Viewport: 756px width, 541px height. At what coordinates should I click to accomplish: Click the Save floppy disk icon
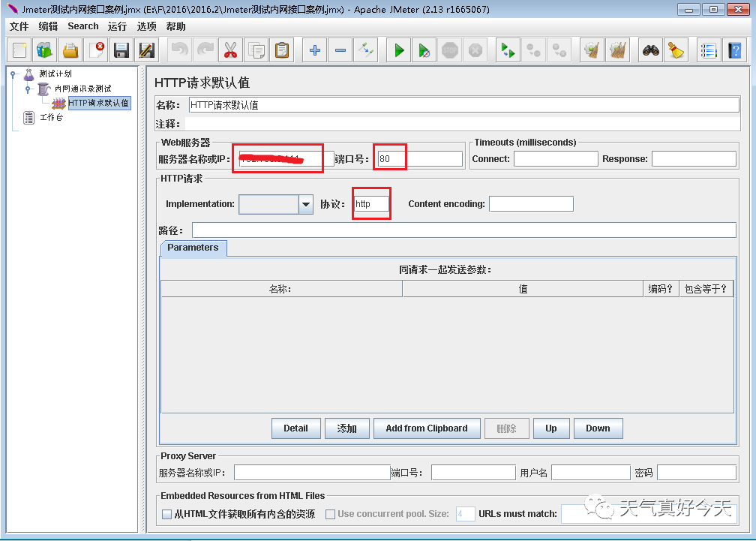click(x=121, y=50)
